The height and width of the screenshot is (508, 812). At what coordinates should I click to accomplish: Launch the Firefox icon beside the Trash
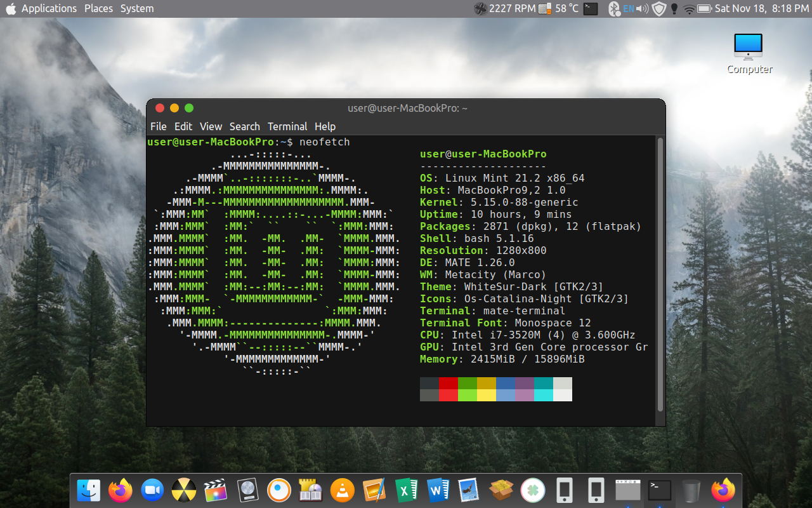723,490
